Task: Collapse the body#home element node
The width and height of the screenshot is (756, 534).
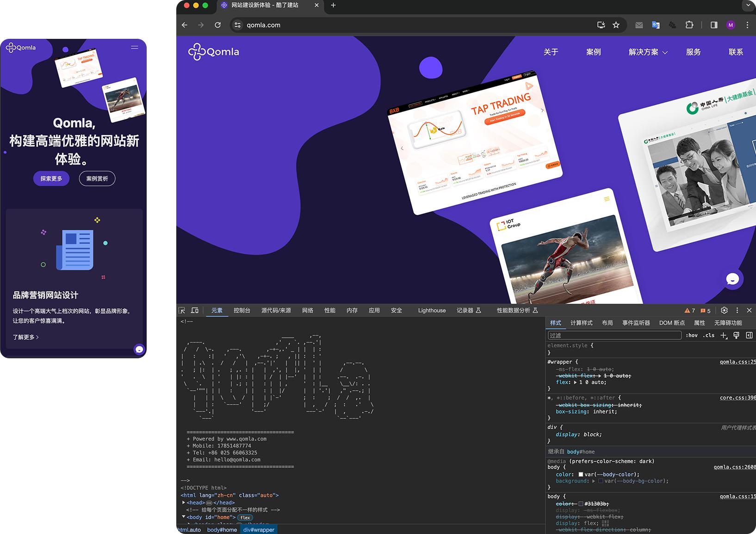Action: point(184,517)
